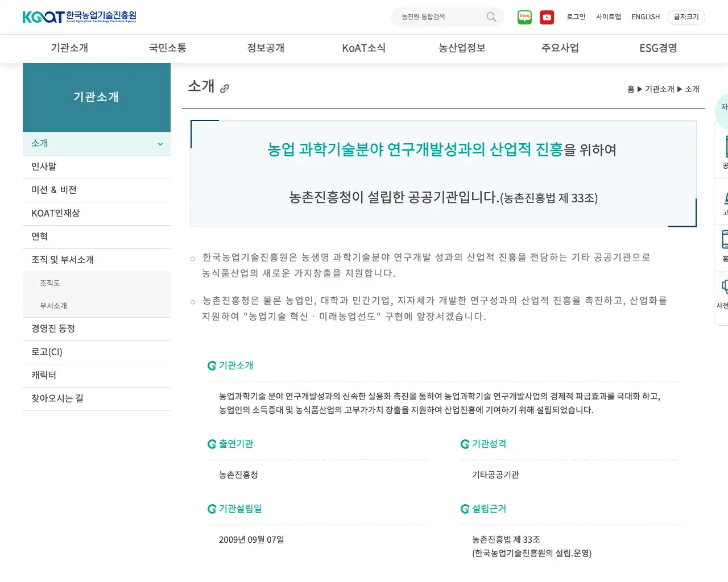Open the ESG경영 main menu

coord(658,48)
